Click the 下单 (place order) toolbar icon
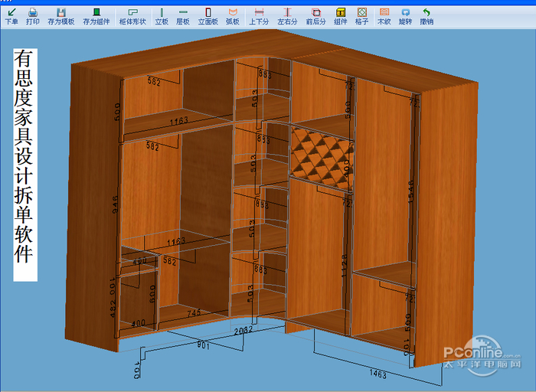Viewport: 536px width, 392px height. pos(11,16)
